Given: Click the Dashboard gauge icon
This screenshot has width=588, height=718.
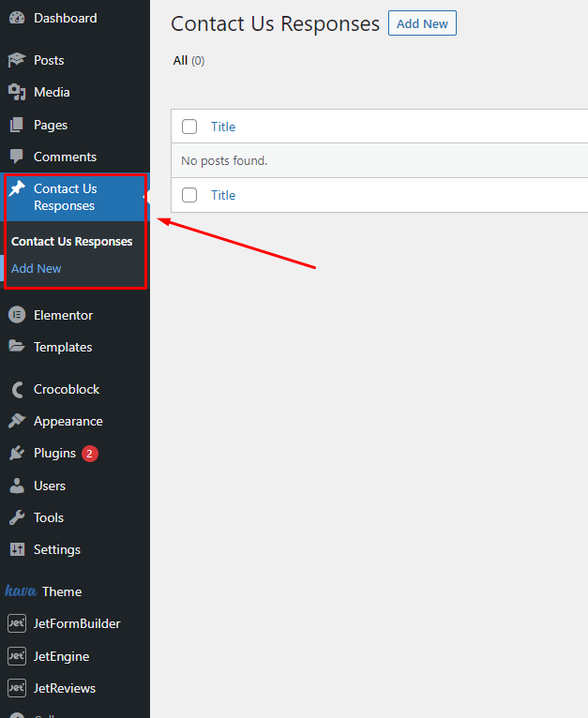Looking at the screenshot, I should pyautogui.click(x=17, y=18).
